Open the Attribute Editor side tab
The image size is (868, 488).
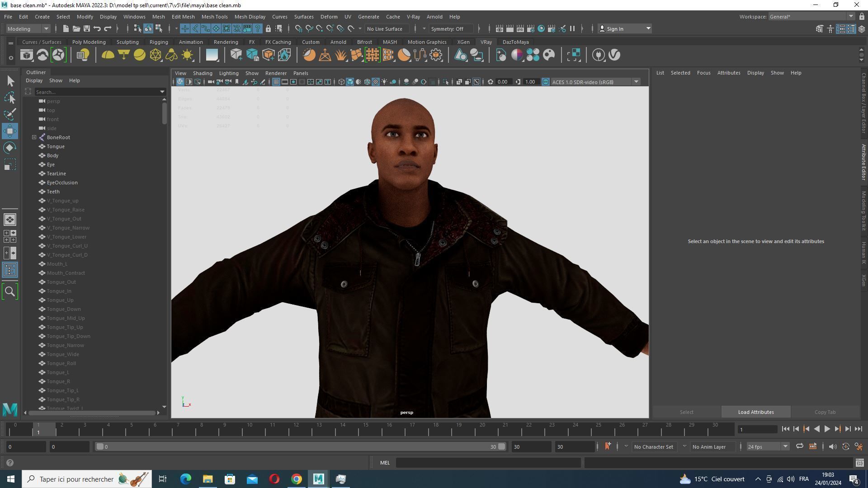click(863, 162)
